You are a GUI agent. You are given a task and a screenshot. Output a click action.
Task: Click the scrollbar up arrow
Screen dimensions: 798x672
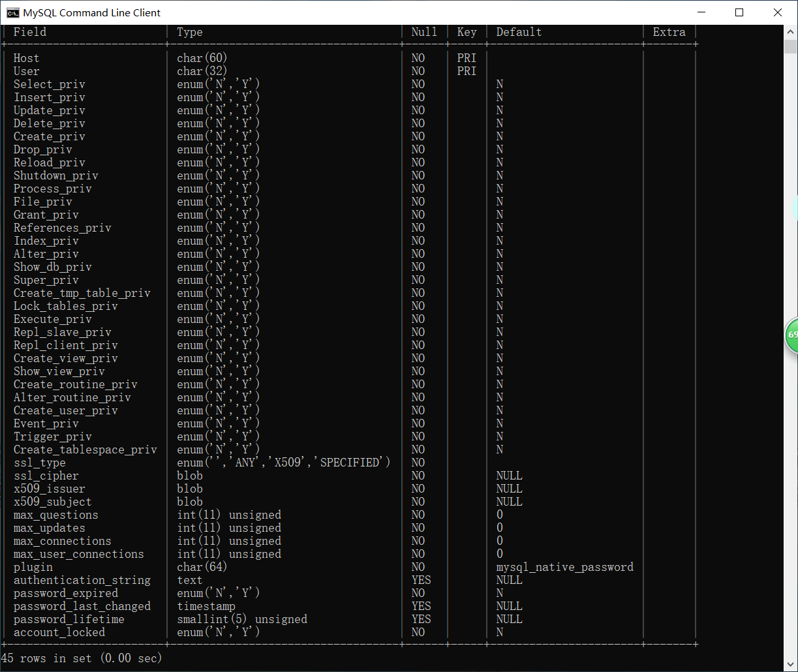791,31
